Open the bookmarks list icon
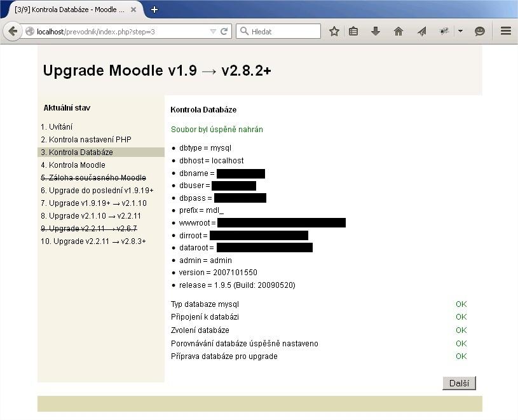 coord(353,31)
